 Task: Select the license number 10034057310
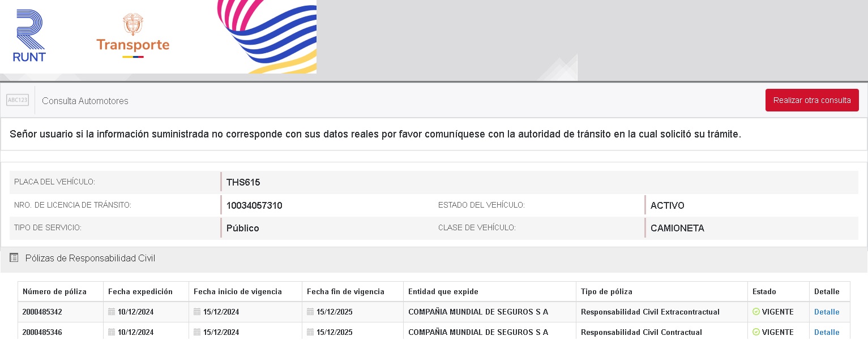point(254,205)
